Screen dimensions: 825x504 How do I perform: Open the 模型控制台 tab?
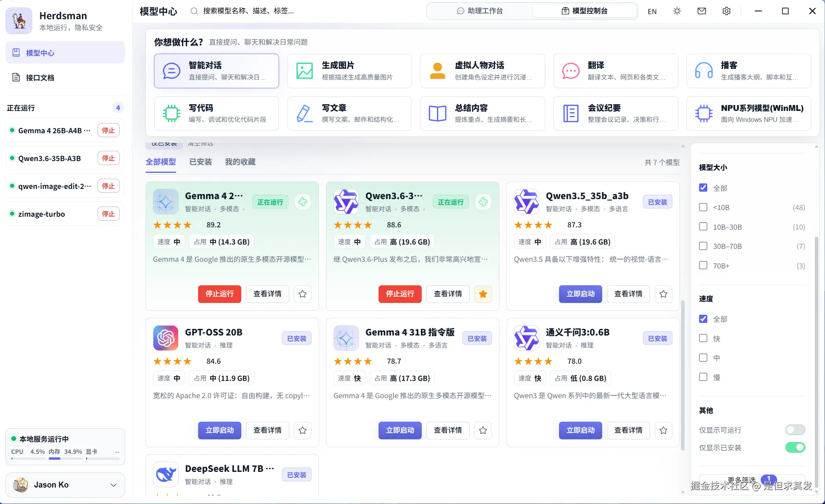(x=585, y=11)
